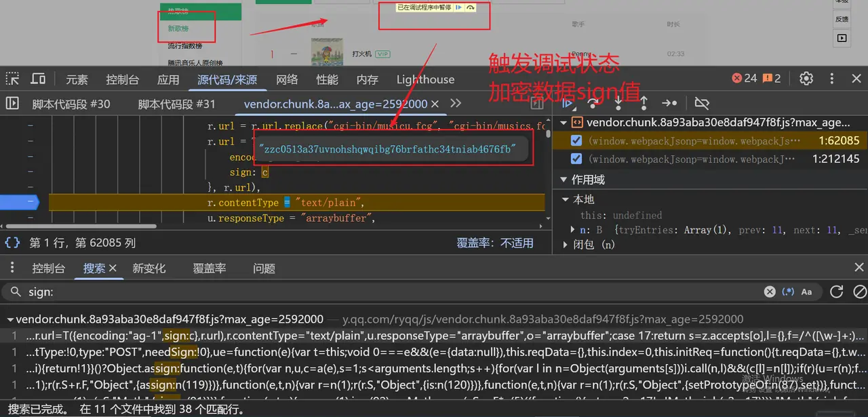The height and width of the screenshot is (417, 868).
Task: Open DevTools settings gear
Action: 806,79
